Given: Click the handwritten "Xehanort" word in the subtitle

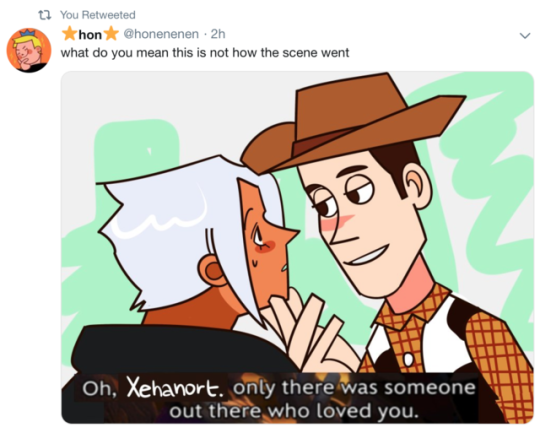Looking at the screenshot, I should (175, 388).
